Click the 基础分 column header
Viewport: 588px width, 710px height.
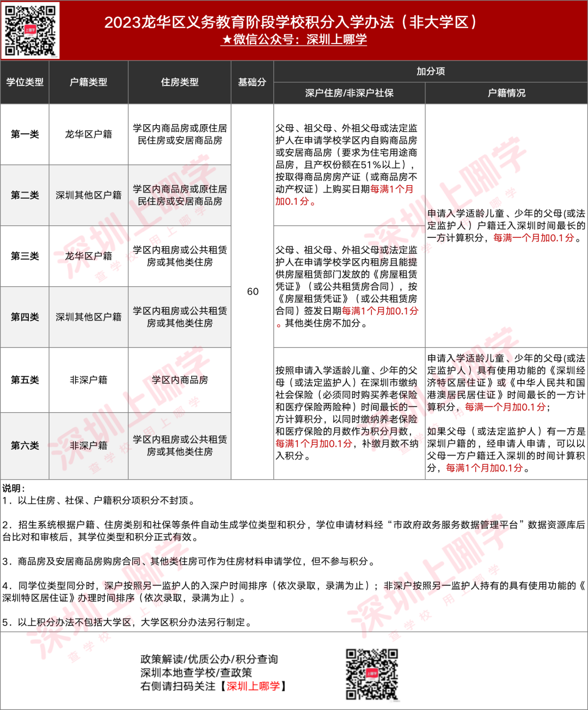click(x=252, y=82)
